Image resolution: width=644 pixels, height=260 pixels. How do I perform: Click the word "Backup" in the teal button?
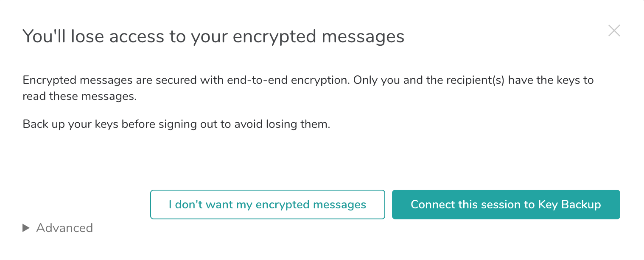pyautogui.click(x=581, y=205)
